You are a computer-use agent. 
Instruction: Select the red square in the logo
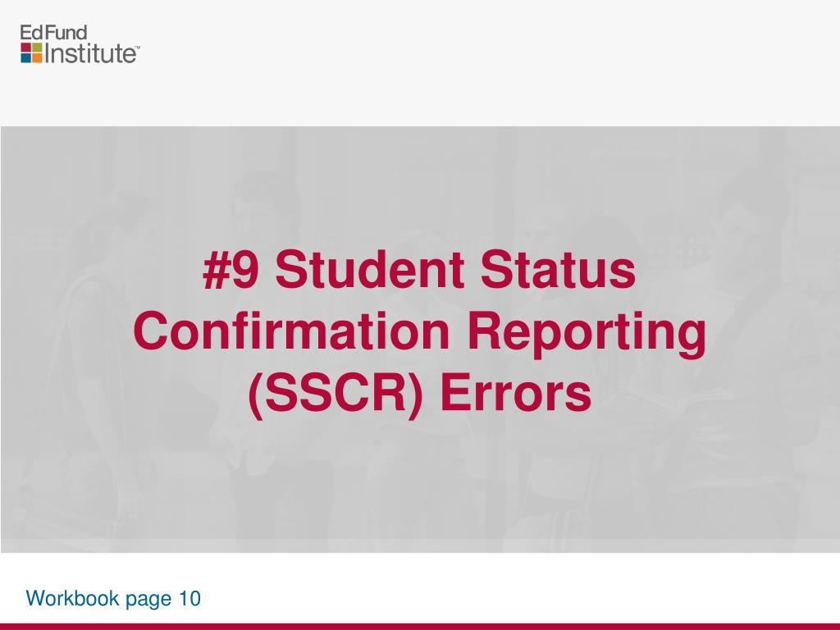point(25,48)
